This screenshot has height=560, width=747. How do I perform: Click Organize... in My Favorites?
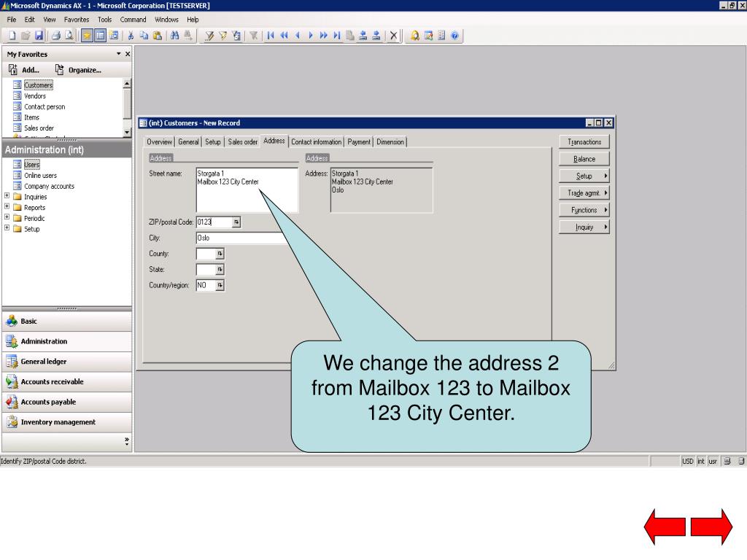(78, 70)
